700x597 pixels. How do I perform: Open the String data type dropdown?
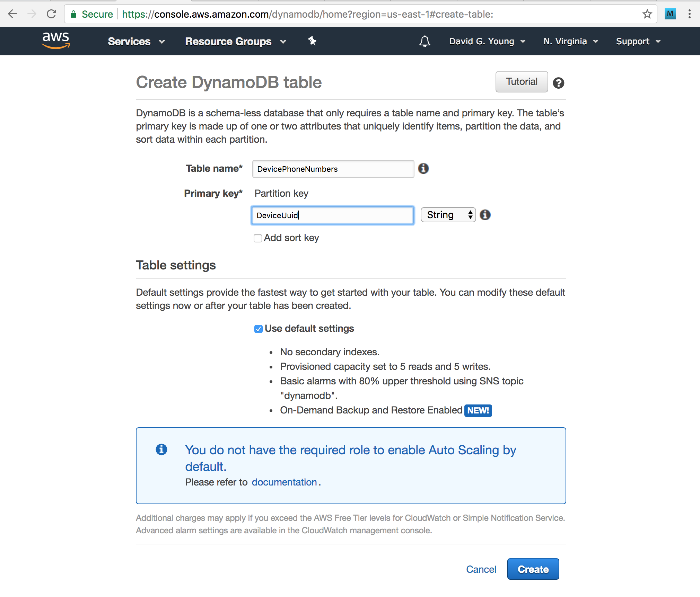[448, 215]
